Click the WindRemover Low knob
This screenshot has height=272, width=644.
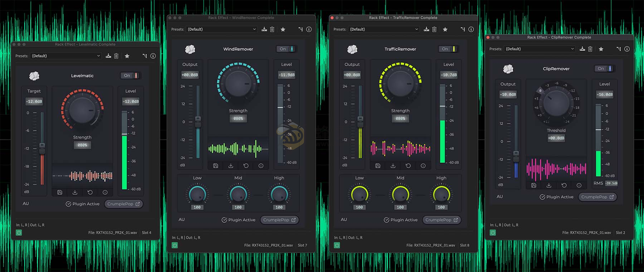click(x=197, y=194)
